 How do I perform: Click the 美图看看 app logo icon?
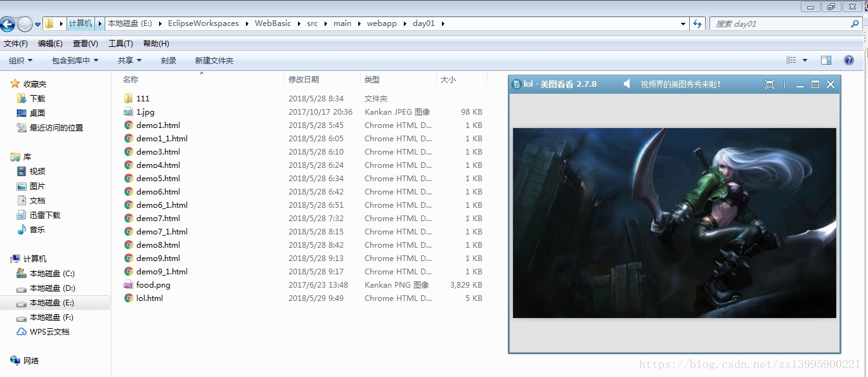pyautogui.click(x=517, y=84)
